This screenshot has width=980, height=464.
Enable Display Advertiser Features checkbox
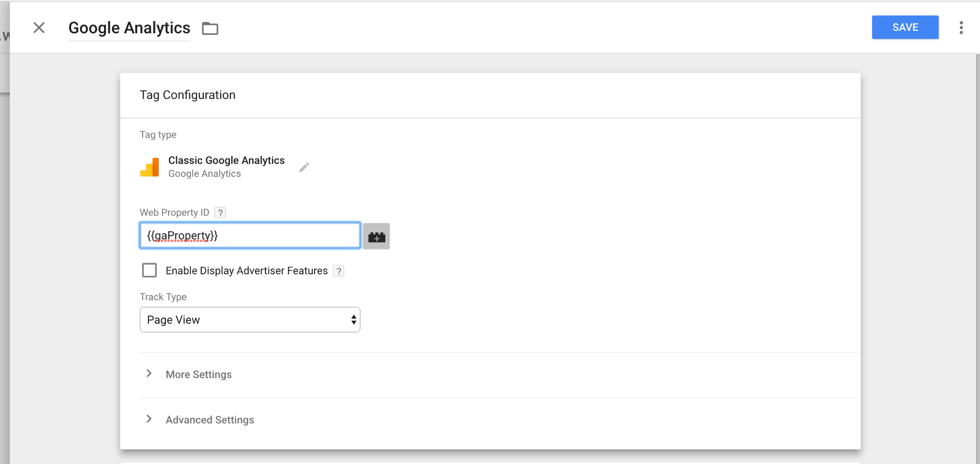tap(149, 270)
